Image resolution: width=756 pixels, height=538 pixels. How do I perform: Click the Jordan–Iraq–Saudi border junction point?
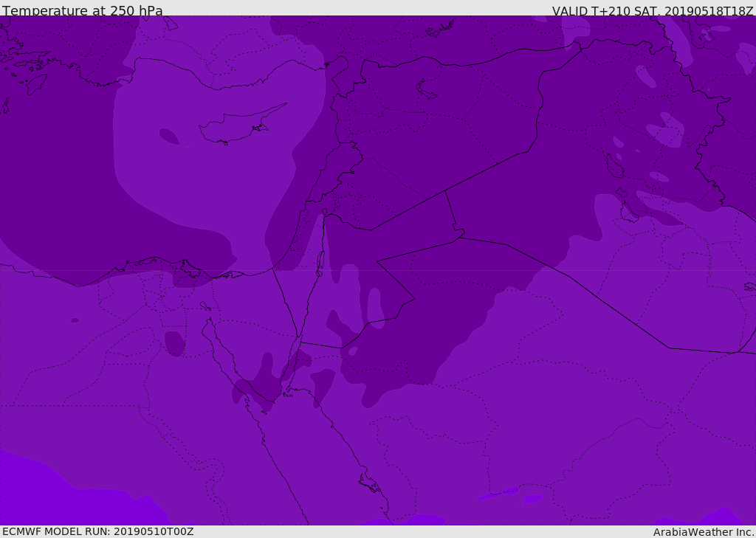tap(461, 237)
